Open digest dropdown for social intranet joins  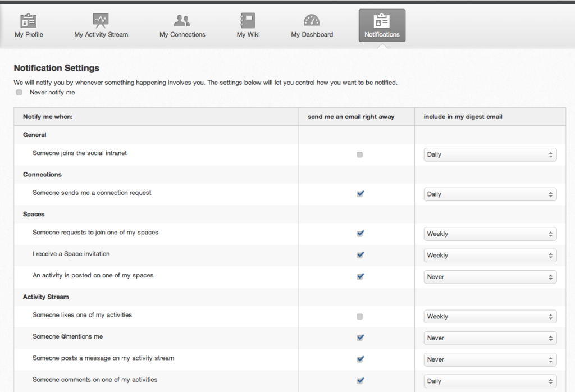490,154
